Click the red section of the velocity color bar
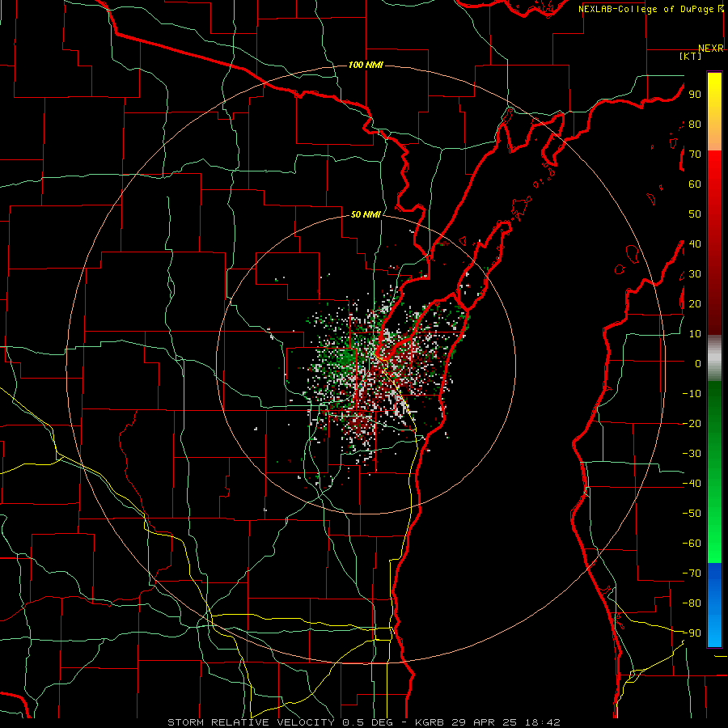The image size is (728, 728). point(714,243)
